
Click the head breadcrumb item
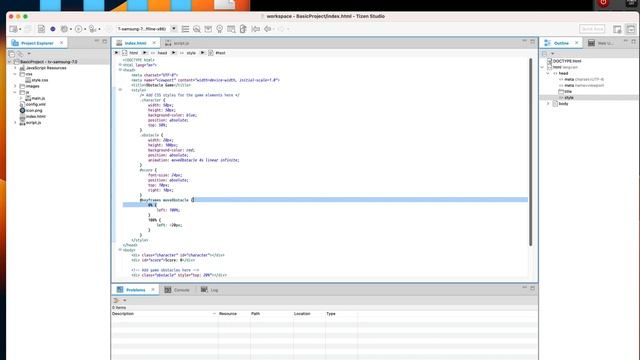click(159, 53)
